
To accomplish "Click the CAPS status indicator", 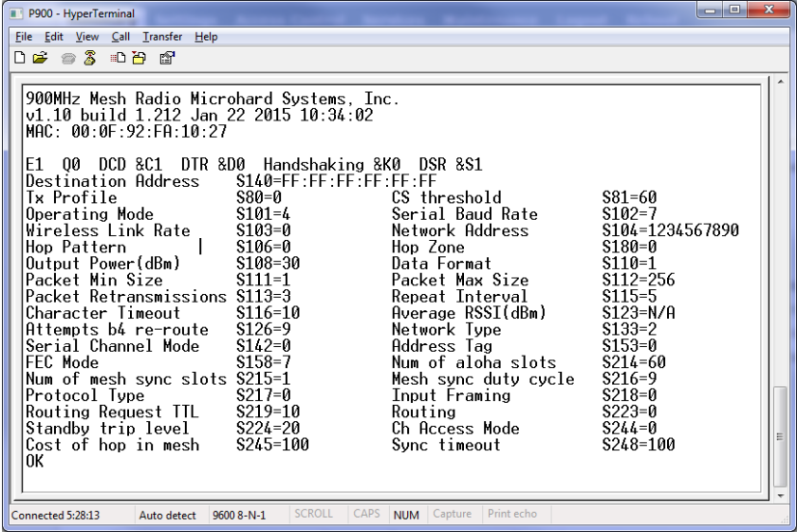I will click(x=366, y=514).
